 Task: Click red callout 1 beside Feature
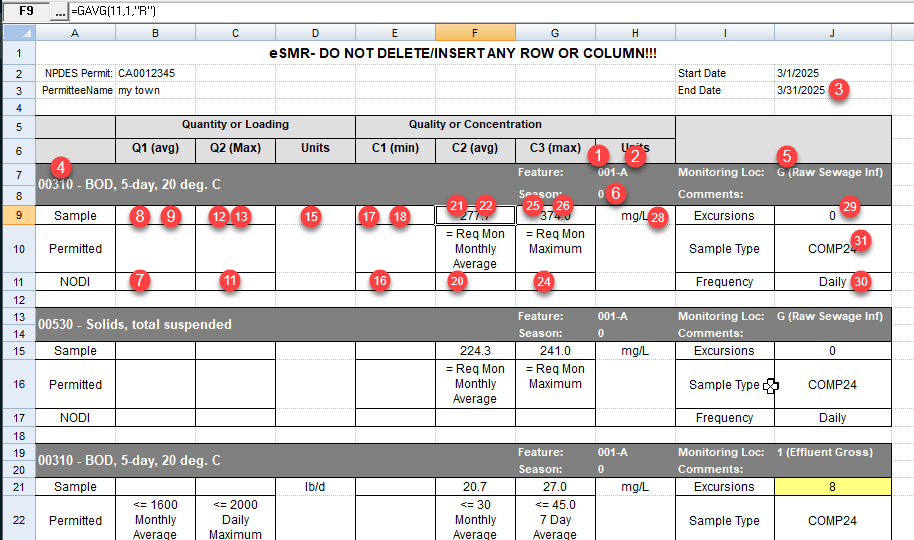click(599, 155)
